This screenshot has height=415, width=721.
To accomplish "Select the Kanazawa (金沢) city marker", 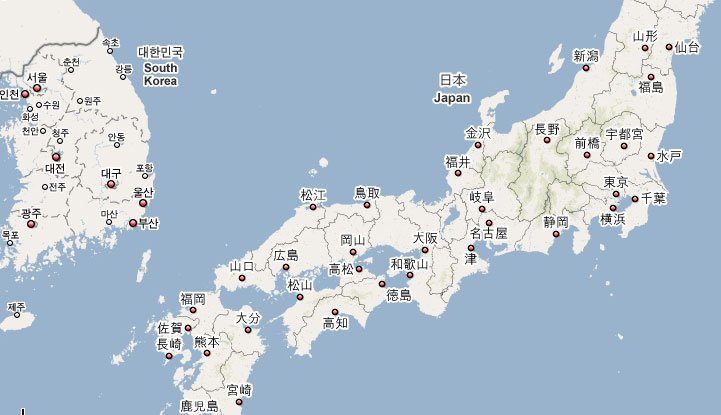I will pos(478,145).
